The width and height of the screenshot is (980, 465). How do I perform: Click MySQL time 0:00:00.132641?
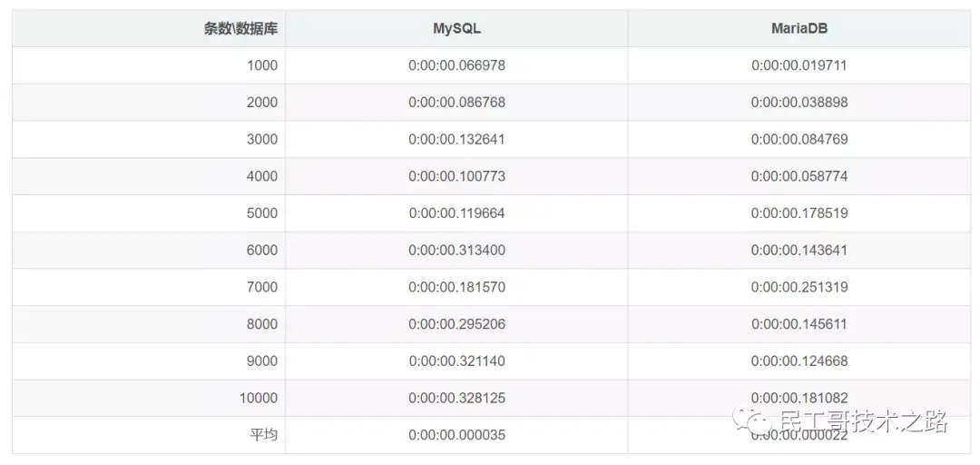point(456,139)
